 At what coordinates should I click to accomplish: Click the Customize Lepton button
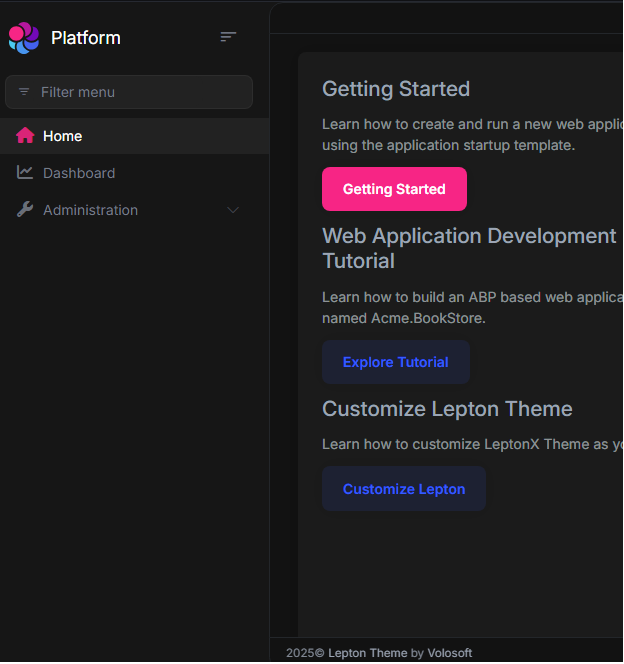(403, 489)
